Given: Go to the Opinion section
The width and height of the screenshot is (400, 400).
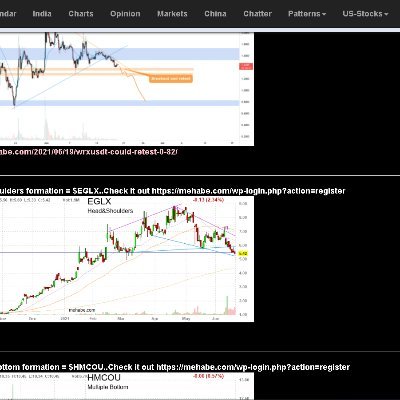Looking at the screenshot, I should 125,14.
